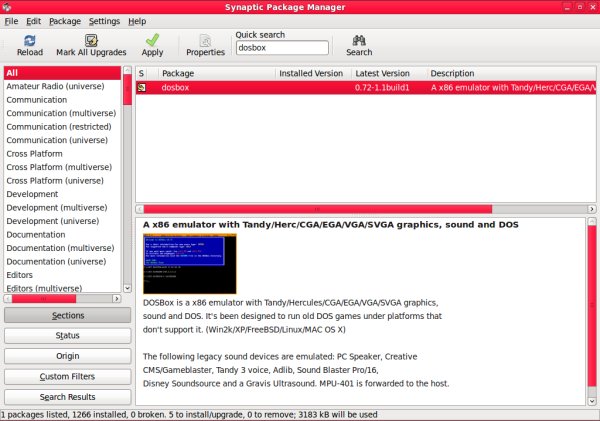
Task: Click sections list horizontal scrollbar thumb
Action: [x=44, y=299]
